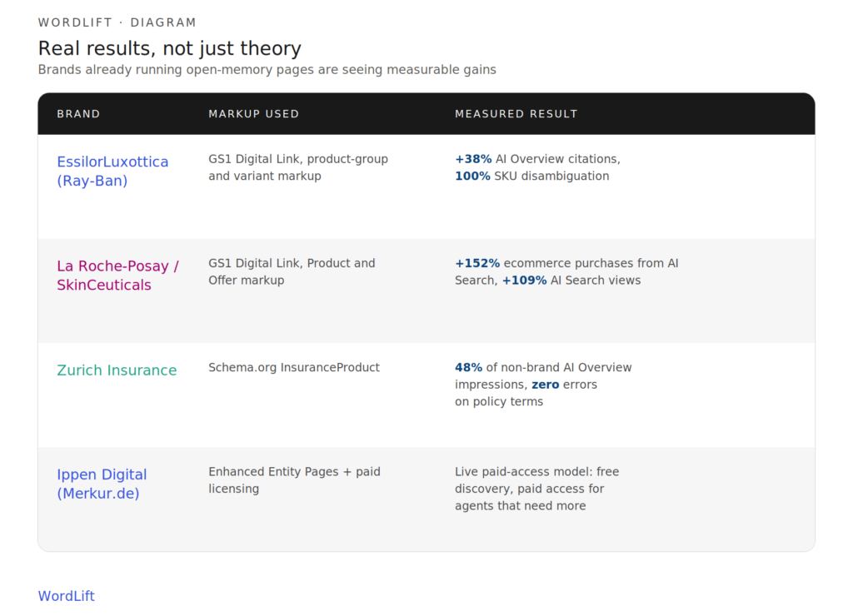This screenshot has width=853, height=616.
Task: Click the Enhanced Entity Pages markup cell
Action: 294,480
